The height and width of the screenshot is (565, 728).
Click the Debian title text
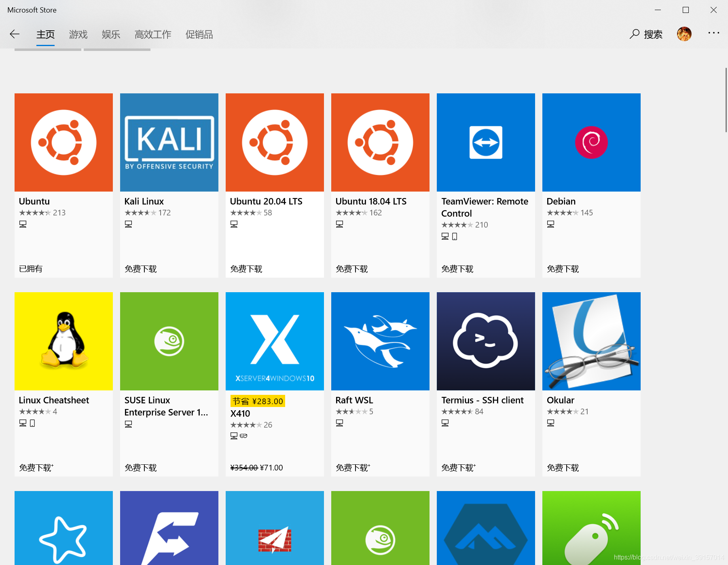coord(561,201)
